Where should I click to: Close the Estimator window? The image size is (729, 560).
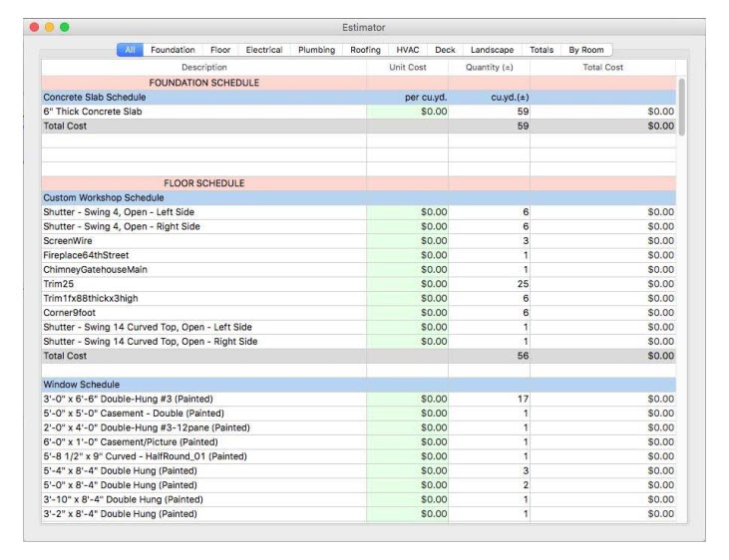tap(34, 28)
